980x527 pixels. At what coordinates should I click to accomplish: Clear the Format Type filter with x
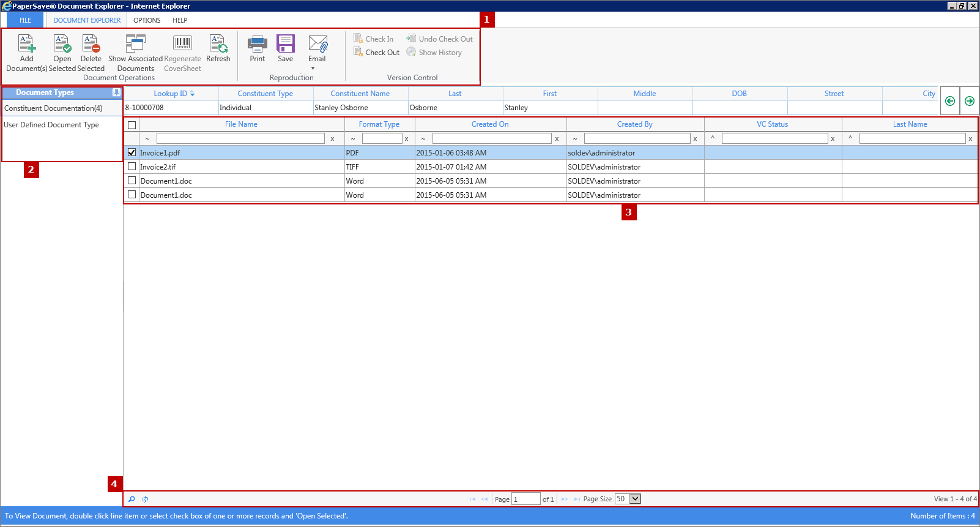click(406, 138)
